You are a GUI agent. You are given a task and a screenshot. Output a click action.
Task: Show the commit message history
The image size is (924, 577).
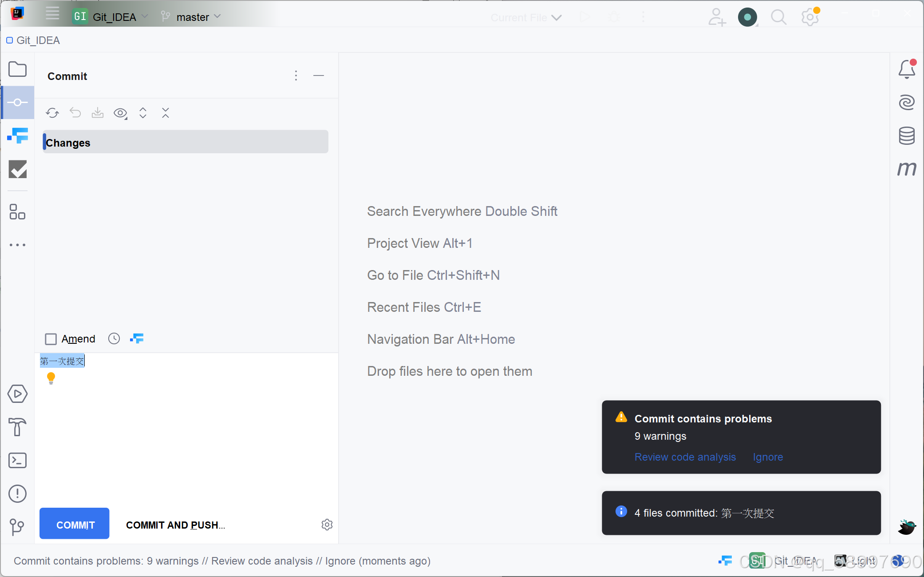pyautogui.click(x=114, y=339)
